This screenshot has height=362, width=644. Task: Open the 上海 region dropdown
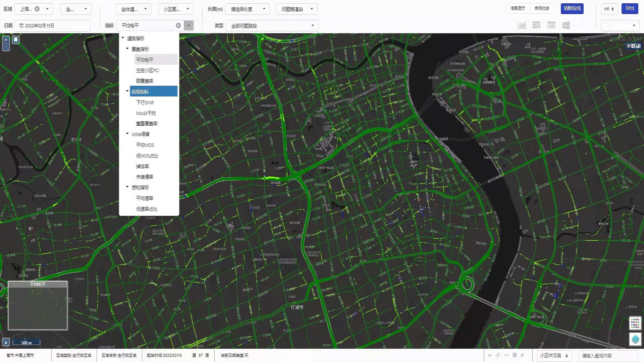point(47,9)
